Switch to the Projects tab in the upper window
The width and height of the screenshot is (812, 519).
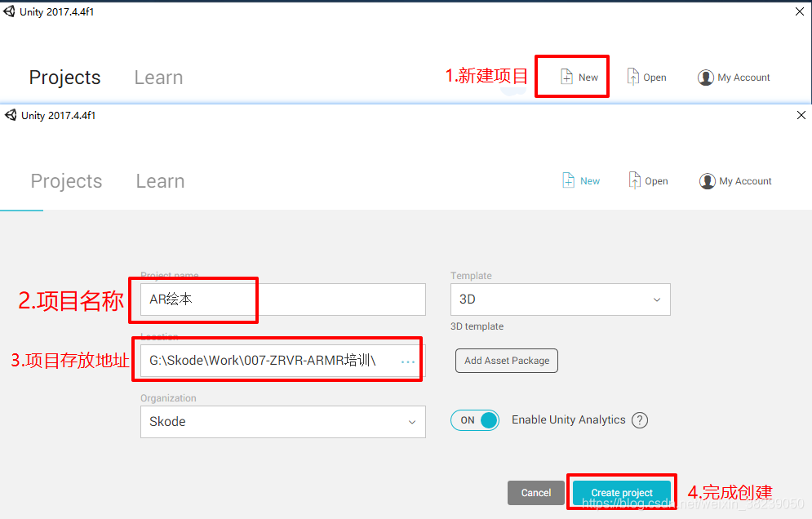click(64, 78)
